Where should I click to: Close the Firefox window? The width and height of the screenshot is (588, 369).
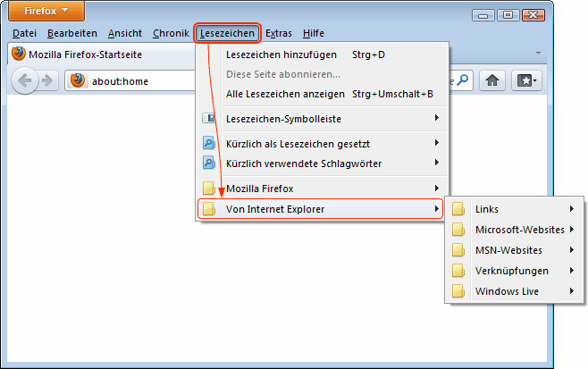(x=533, y=15)
